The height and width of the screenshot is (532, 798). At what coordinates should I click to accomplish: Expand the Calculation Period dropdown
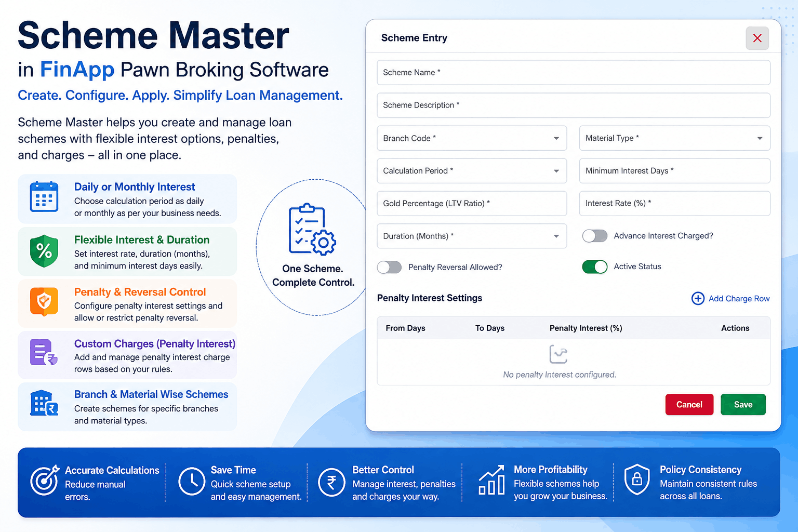472,171
